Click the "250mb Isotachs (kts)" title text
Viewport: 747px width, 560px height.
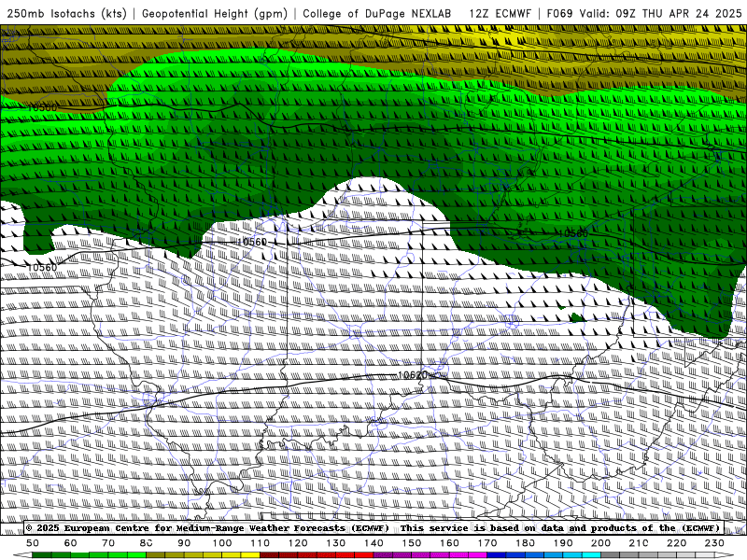(66, 14)
